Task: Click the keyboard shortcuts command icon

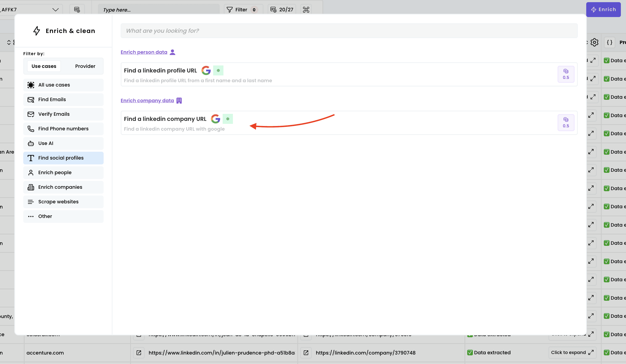Action: pos(306,10)
